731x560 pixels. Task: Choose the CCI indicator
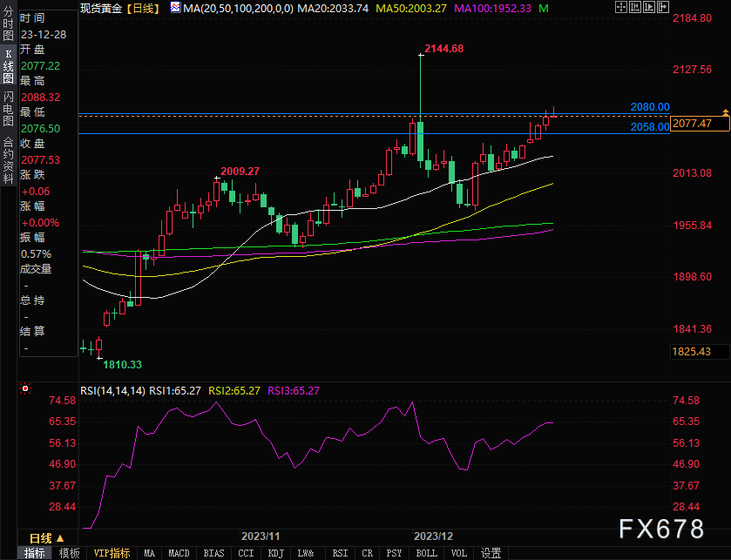coord(247,553)
